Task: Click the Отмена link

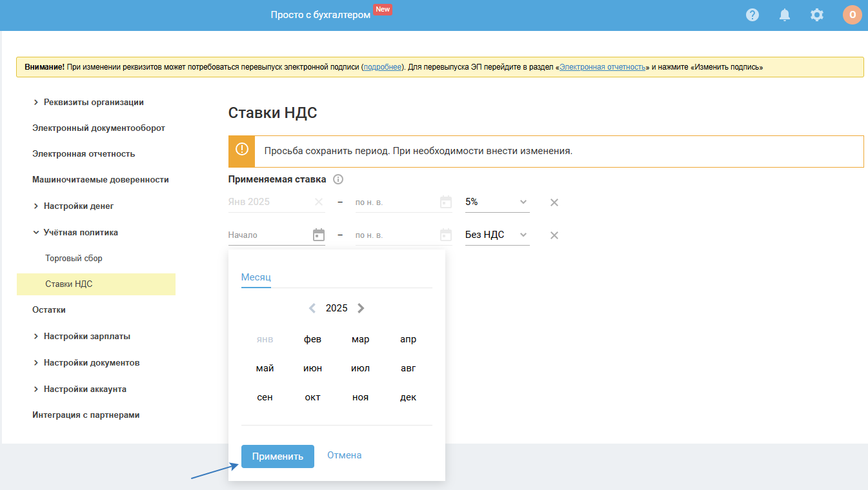Action: coord(344,455)
